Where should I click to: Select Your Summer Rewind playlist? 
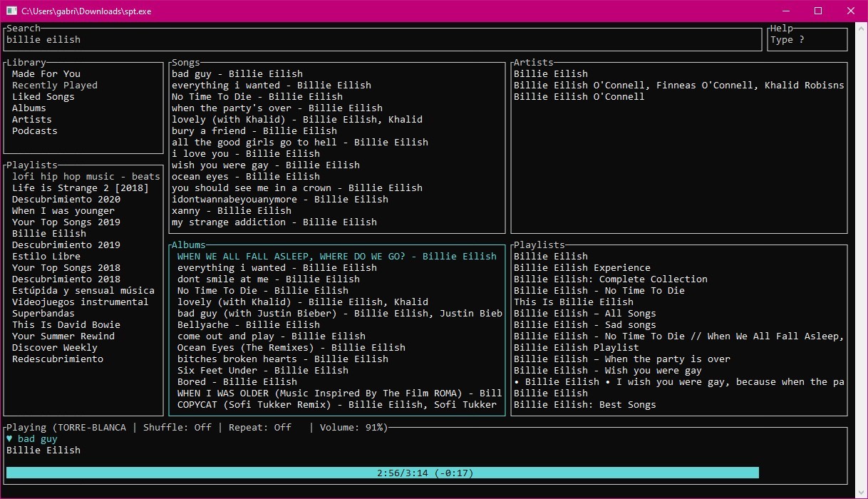click(x=63, y=336)
